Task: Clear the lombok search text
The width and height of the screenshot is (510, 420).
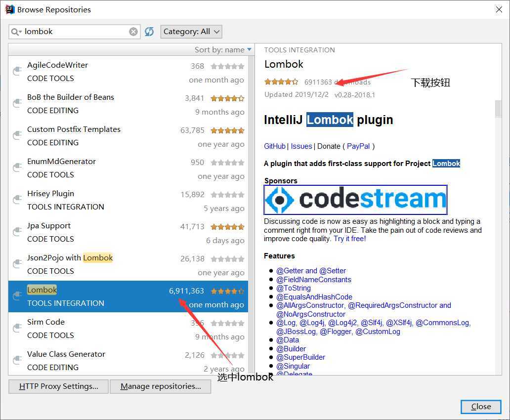Action: [133, 32]
